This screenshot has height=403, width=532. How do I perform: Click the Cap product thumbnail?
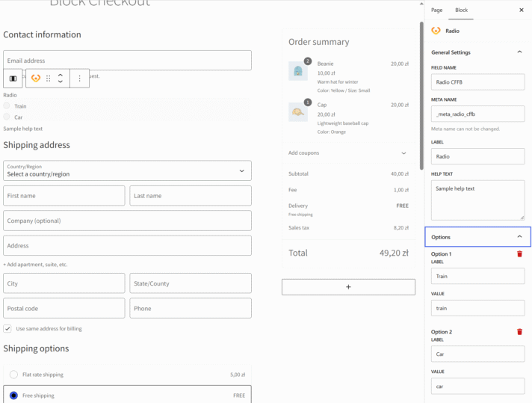pyautogui.click(x=298, y=112)
